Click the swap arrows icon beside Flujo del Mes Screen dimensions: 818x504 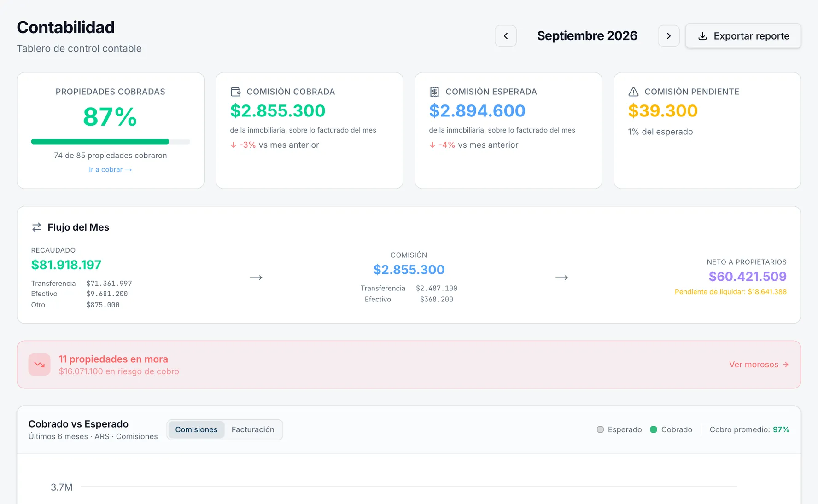tap(36, 227)
